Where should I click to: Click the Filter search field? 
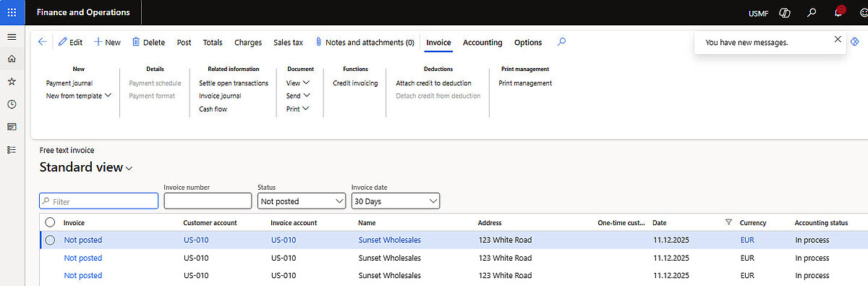click(98, 201)
